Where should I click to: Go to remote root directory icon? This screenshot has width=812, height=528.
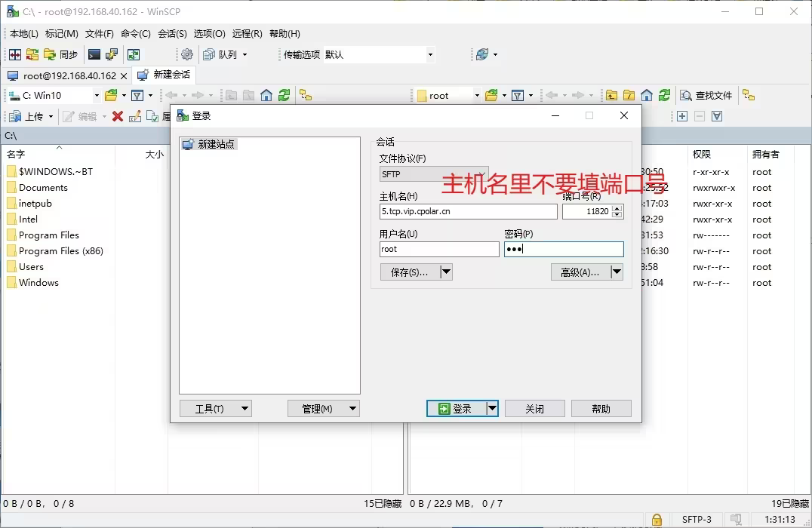[629, 95]
